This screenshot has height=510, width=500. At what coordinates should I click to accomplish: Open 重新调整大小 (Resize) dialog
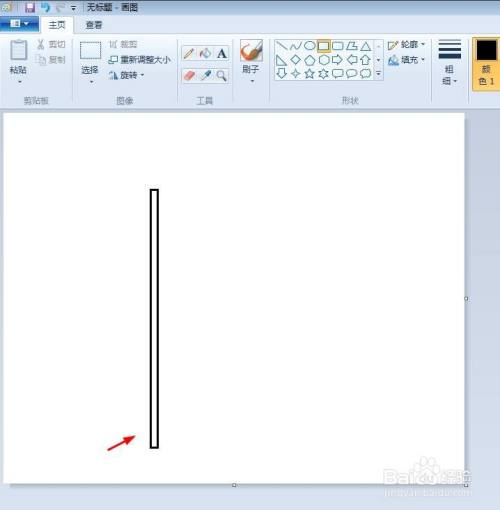(140, 60)
